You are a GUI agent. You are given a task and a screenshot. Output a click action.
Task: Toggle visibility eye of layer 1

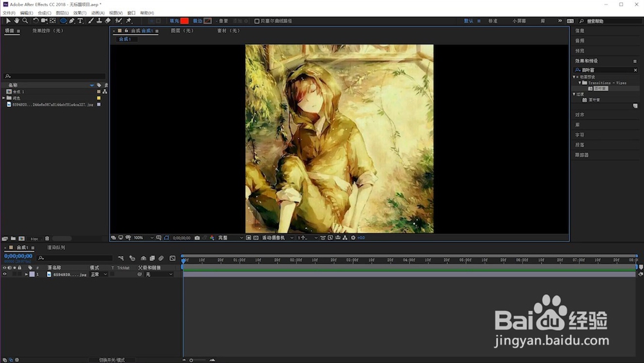(5, 274)
